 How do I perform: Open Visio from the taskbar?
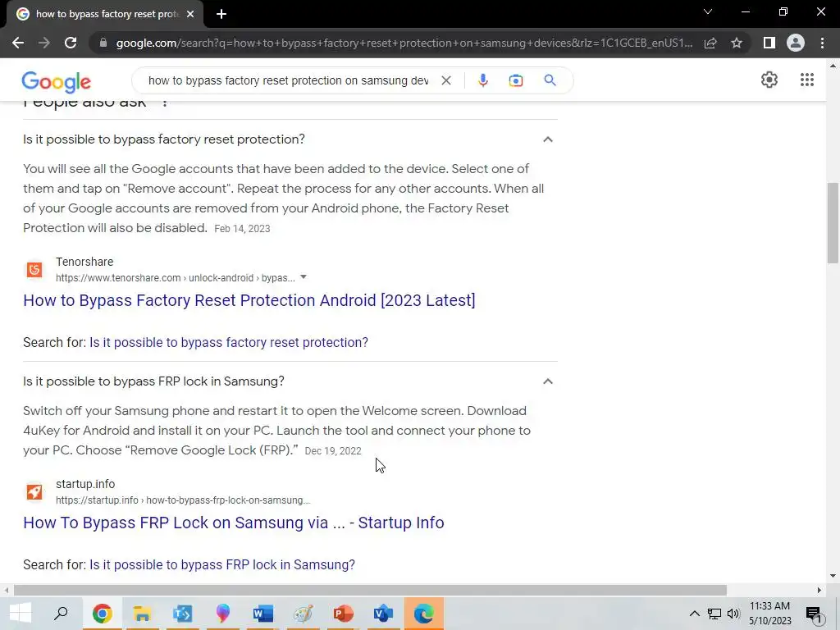(x=384, y=614)
